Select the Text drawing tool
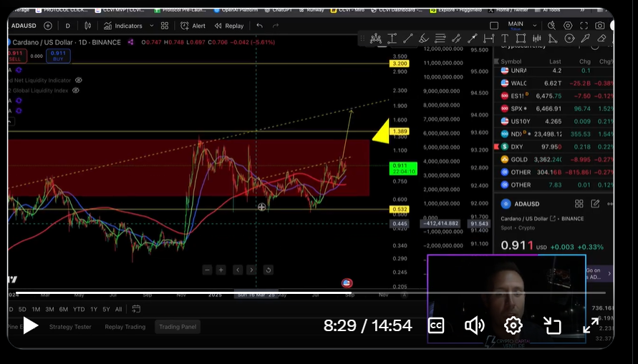This screenshot has width=638, height=364. point(505,39)
